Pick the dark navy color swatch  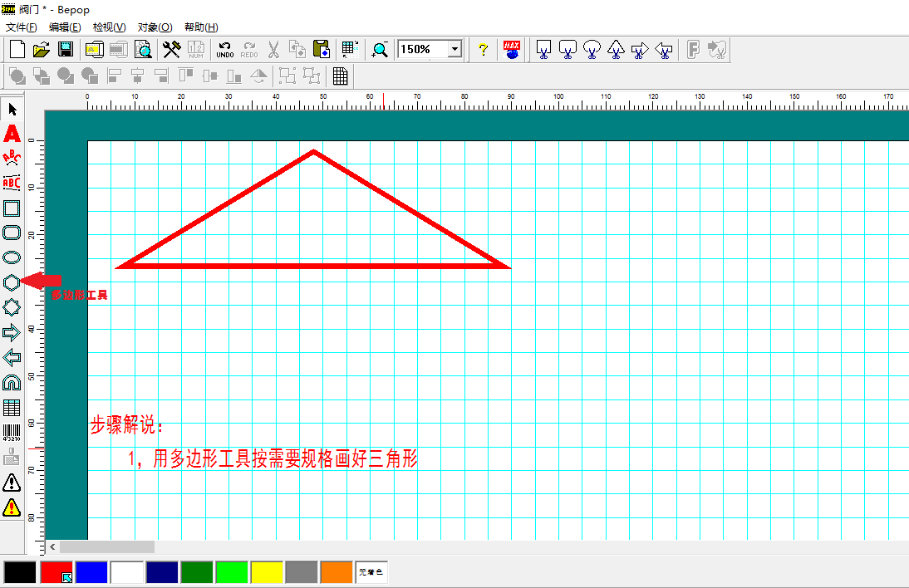[x=162, y=572]
